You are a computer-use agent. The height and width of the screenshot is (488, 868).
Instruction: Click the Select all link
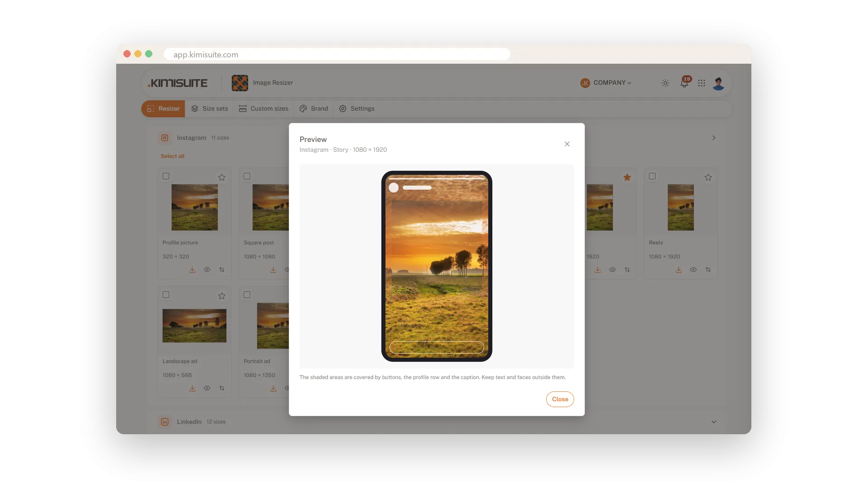point(172,156)
